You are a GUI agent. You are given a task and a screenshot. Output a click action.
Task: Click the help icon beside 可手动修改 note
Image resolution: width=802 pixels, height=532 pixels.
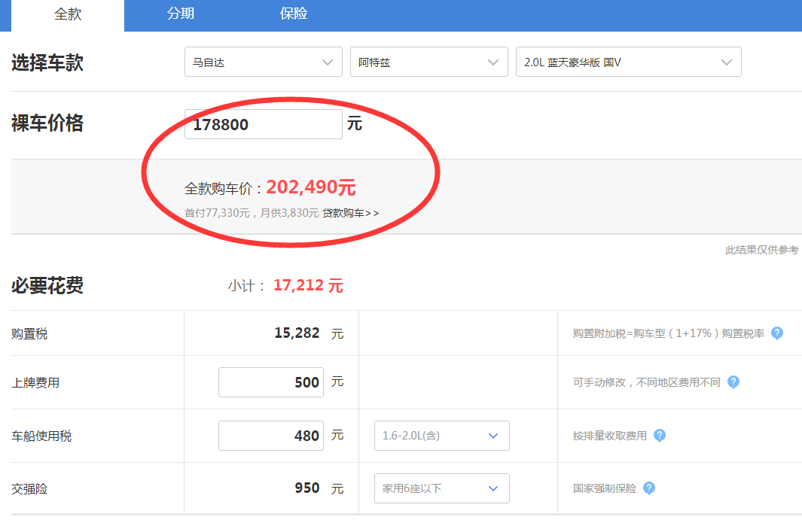point(733,382)
